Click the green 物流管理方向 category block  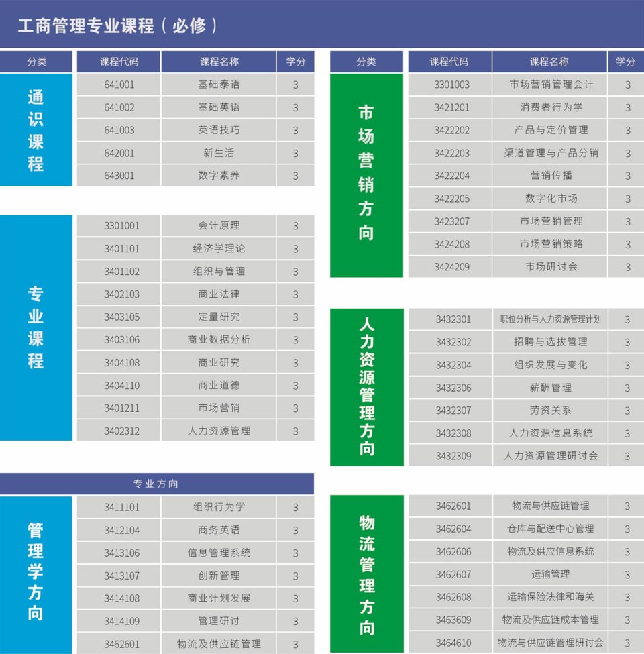[366, 574]
